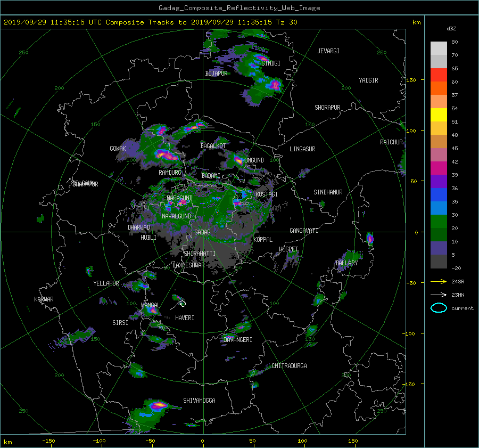The width and height of the screenshot is (479, 448).
Task: Click the SINDHANUR city label
Action: (328, 192)
